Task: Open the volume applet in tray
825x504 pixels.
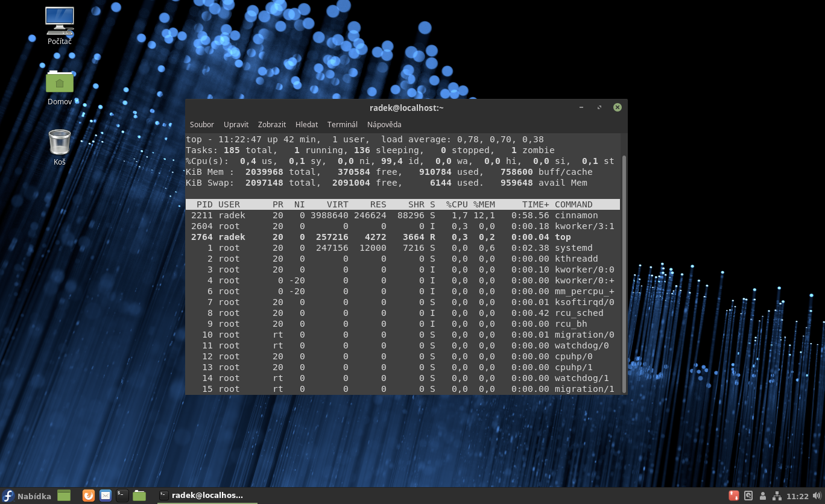Action: click(817, 496)
